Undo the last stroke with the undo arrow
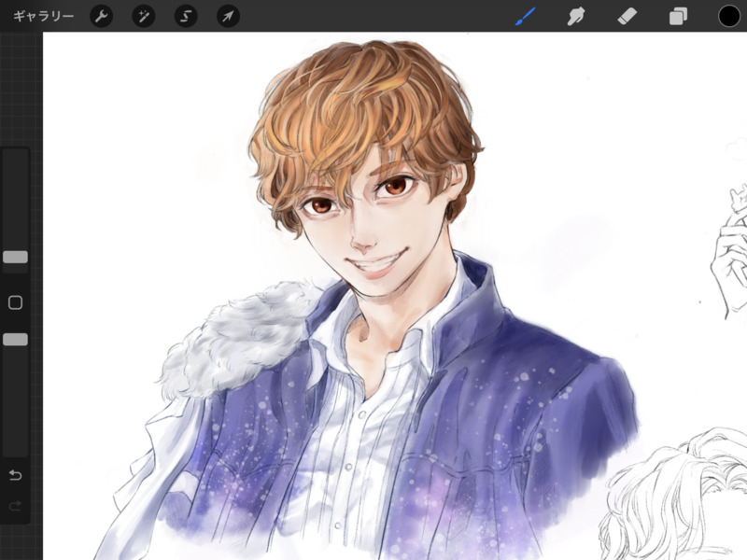747x560 pixels. 15,475
